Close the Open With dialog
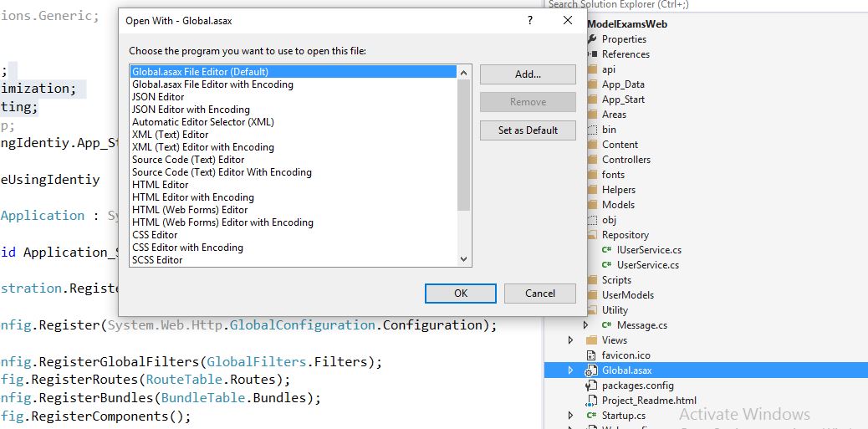 pyautogui.click(x=568, y=20)
